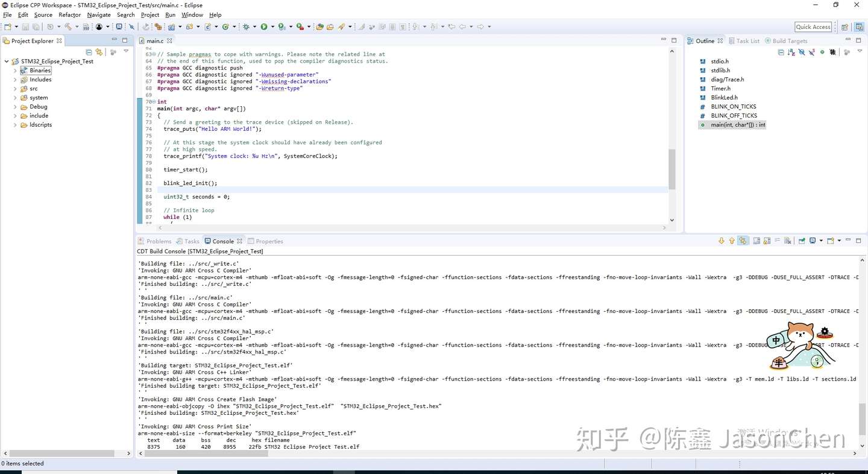Image resolution: width=868 pixels, height=474 pixels.
Task: Expand the ldscripts folder in Project Explorer
Action: click(x=15, y=125)
